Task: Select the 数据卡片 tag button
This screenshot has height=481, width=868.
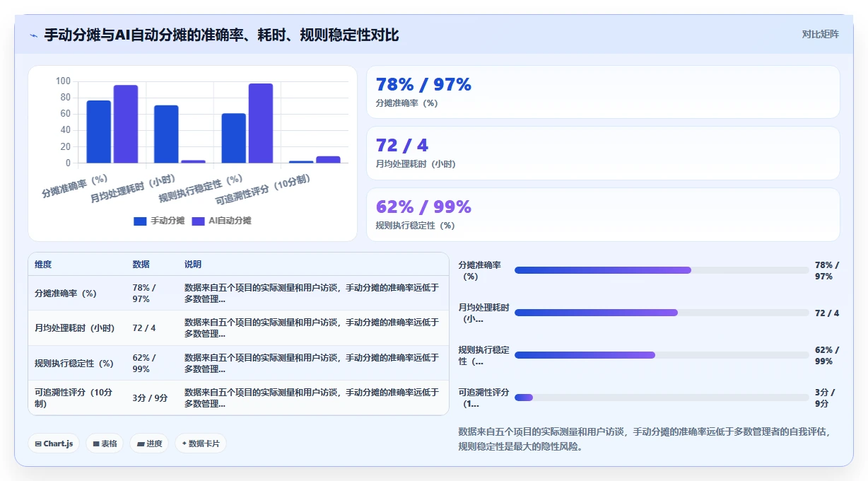Action: [x=201, y=444]
